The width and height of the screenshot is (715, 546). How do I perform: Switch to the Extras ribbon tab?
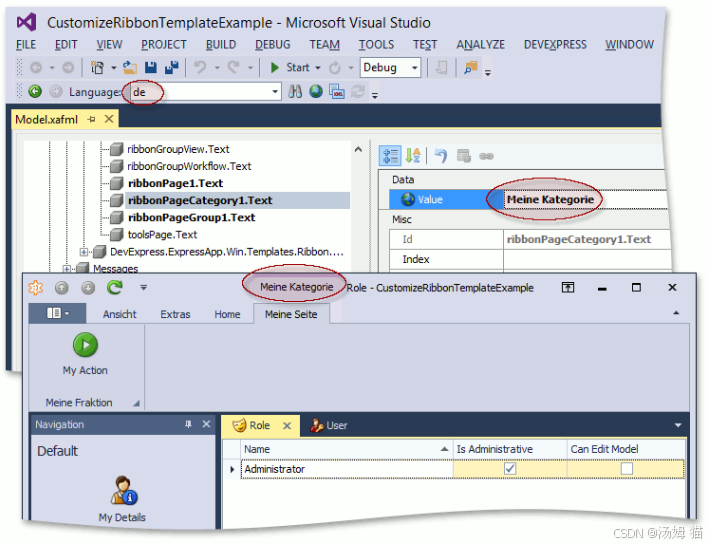175,314
